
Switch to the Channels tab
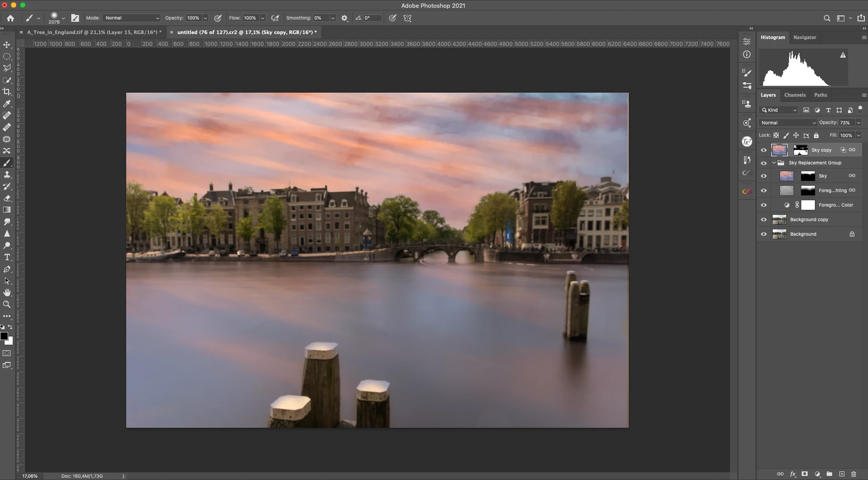coord(795,95)
